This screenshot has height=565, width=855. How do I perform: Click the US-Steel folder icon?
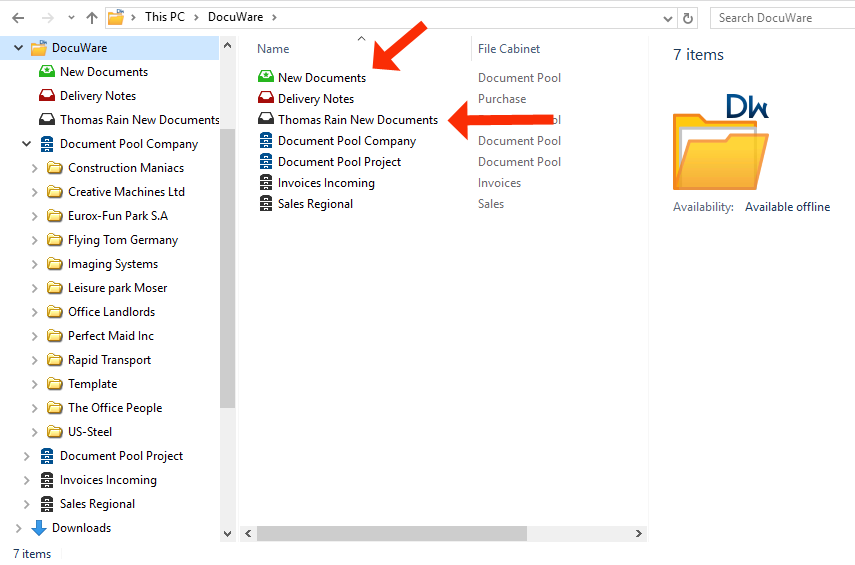55,431
